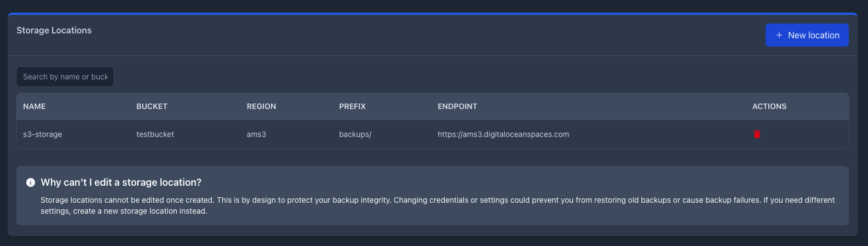This screenshot has width=868, height=246.
Task: Click the REGION column header
Action: (x=261, y=106)
